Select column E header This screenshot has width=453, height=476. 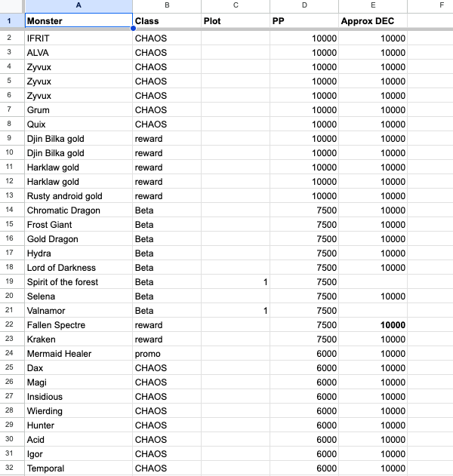coord(373,6)
